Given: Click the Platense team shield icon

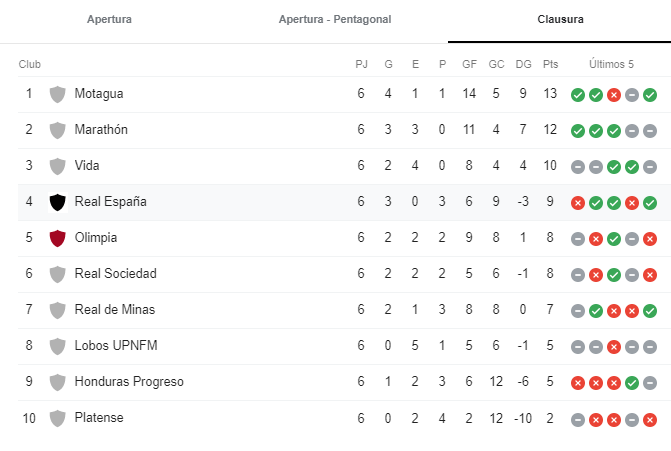Looking at the screenshot, I should (x=57, y=418).
